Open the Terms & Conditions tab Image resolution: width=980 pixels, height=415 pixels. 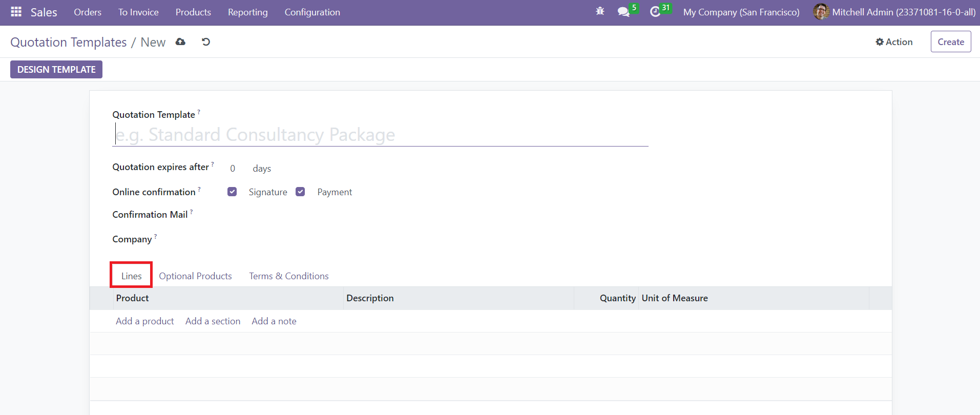click(x=288, y=276)
